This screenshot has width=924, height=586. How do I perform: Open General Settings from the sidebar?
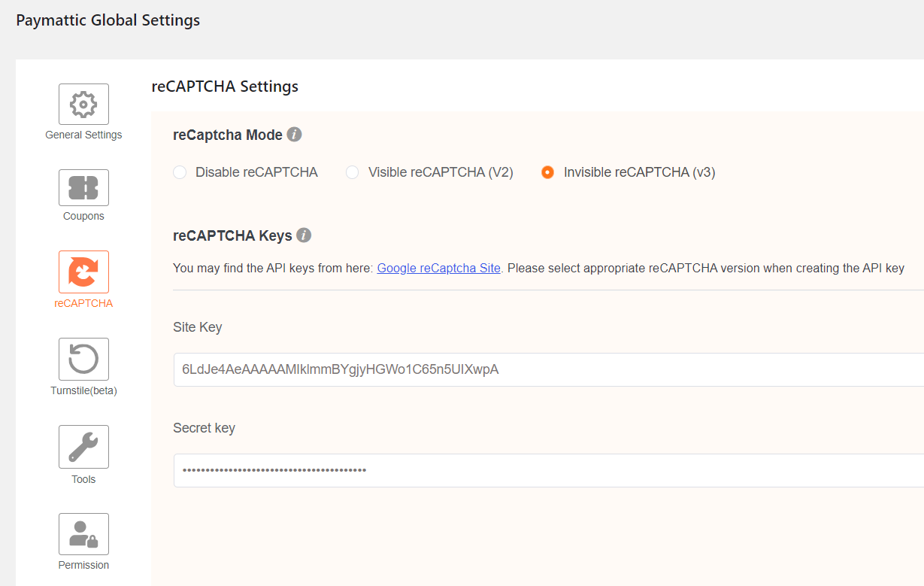coord(83,103)
